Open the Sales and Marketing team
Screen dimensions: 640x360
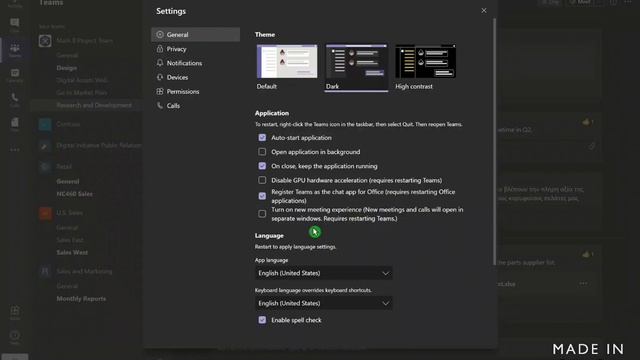click(x=84, y=271)
